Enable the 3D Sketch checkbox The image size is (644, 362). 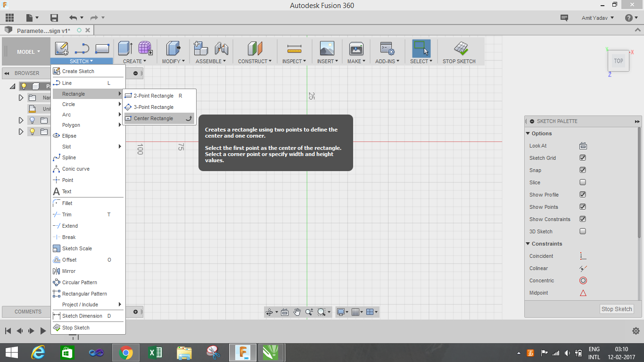point(583,231)
